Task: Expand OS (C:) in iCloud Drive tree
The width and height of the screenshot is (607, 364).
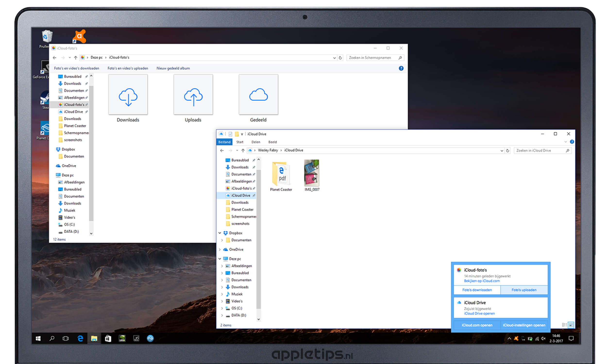Action: 222,308
